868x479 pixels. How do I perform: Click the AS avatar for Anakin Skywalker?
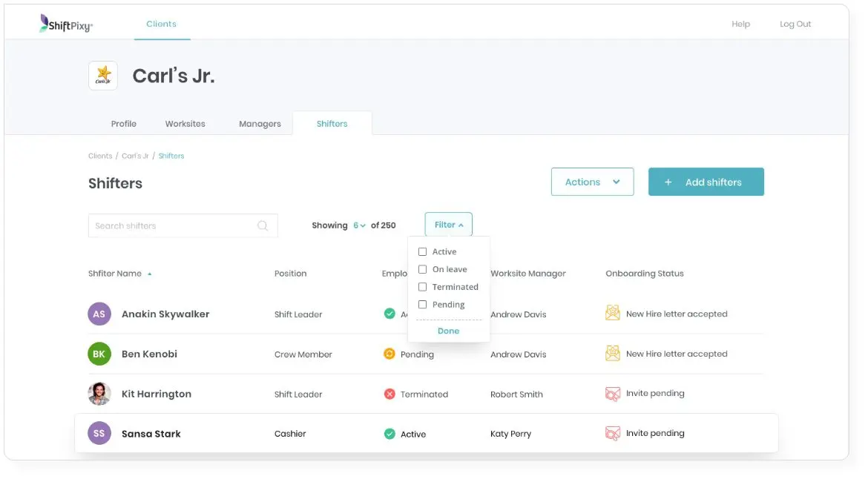99,314
